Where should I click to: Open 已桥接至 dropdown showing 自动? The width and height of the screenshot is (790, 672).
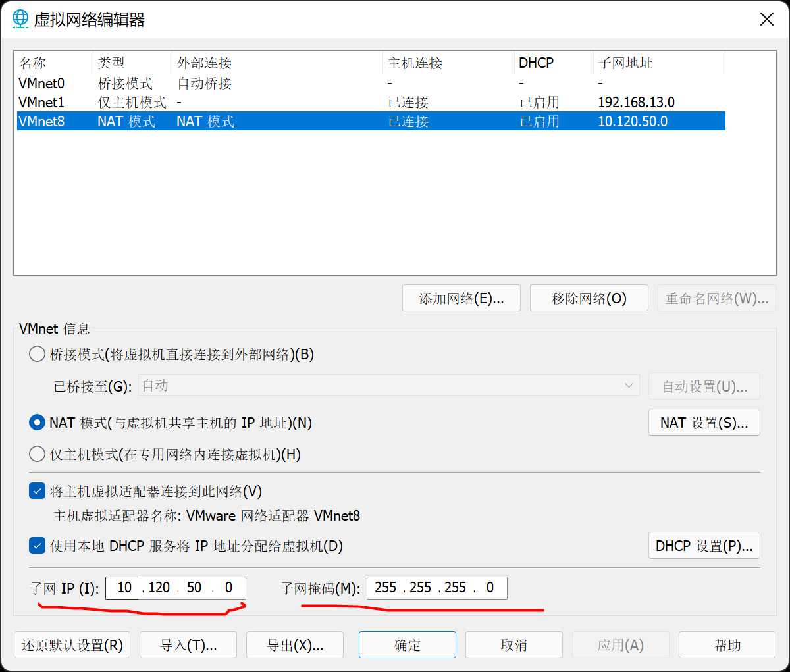point(388,386)
